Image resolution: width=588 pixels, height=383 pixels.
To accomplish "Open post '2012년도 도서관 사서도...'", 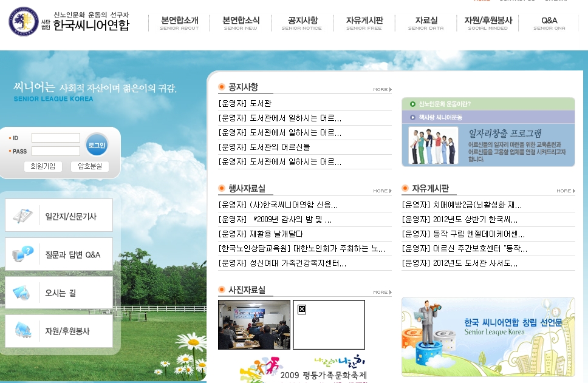I will click(459, 263).
